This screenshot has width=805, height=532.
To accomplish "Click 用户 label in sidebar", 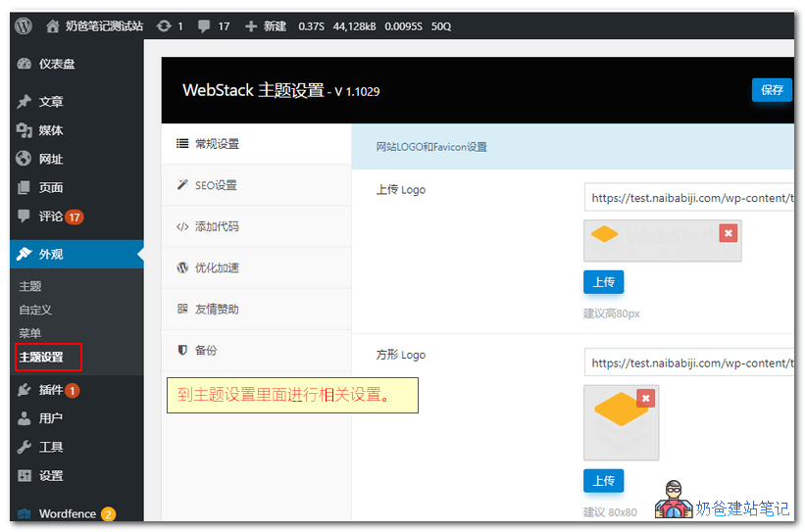I will (51, 418).
